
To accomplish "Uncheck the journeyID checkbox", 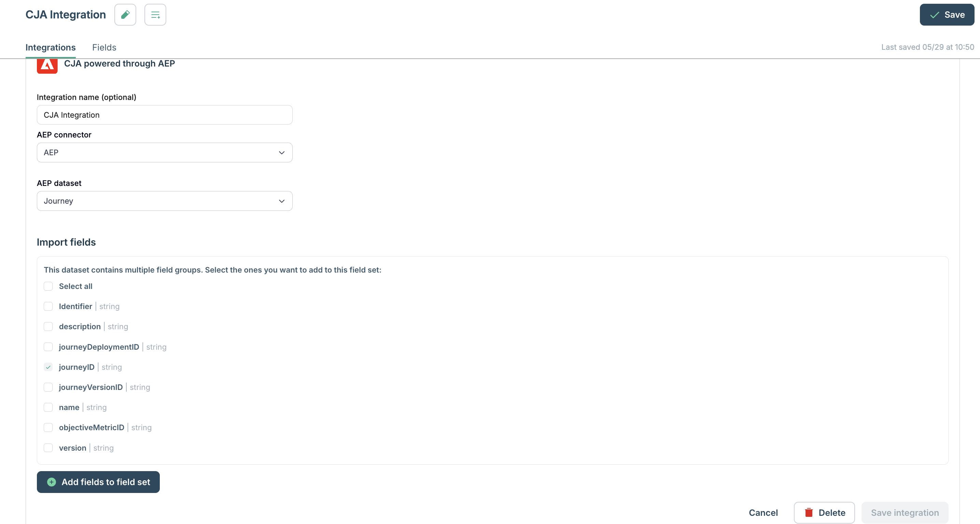I will [48, 367].
